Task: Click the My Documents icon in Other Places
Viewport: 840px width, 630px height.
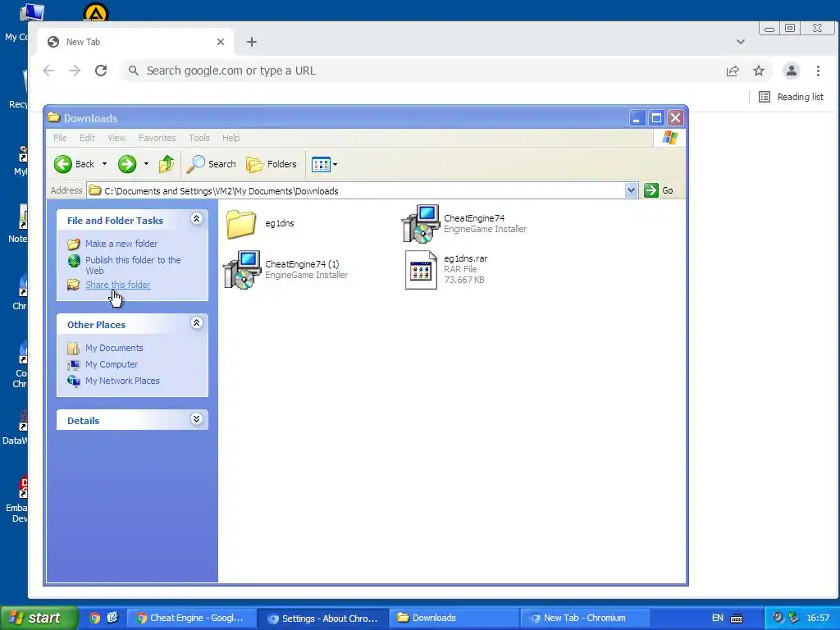Action: point(73,348)
